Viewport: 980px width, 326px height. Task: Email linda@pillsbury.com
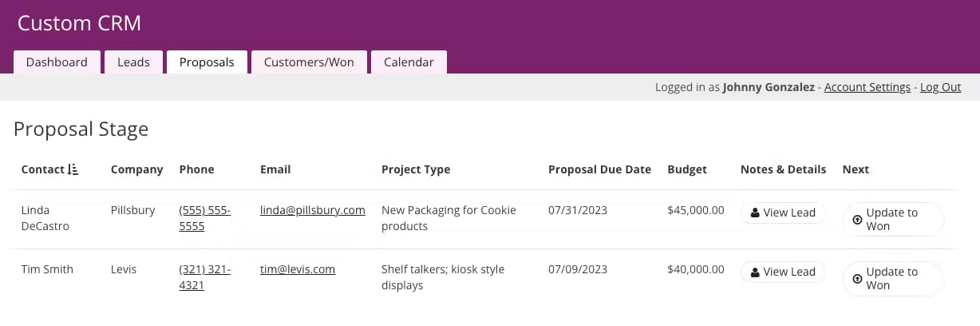(x=312, y=210)
